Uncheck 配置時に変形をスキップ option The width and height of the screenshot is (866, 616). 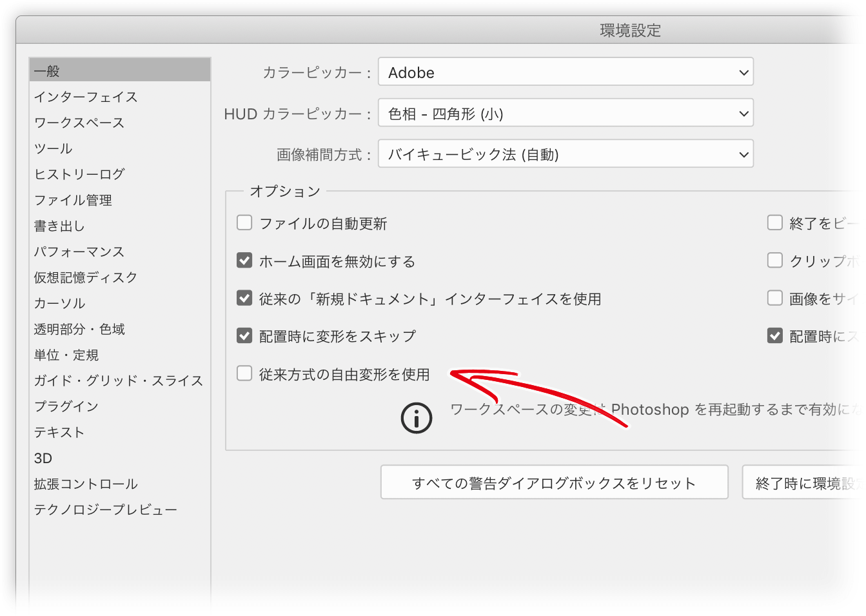244,335
